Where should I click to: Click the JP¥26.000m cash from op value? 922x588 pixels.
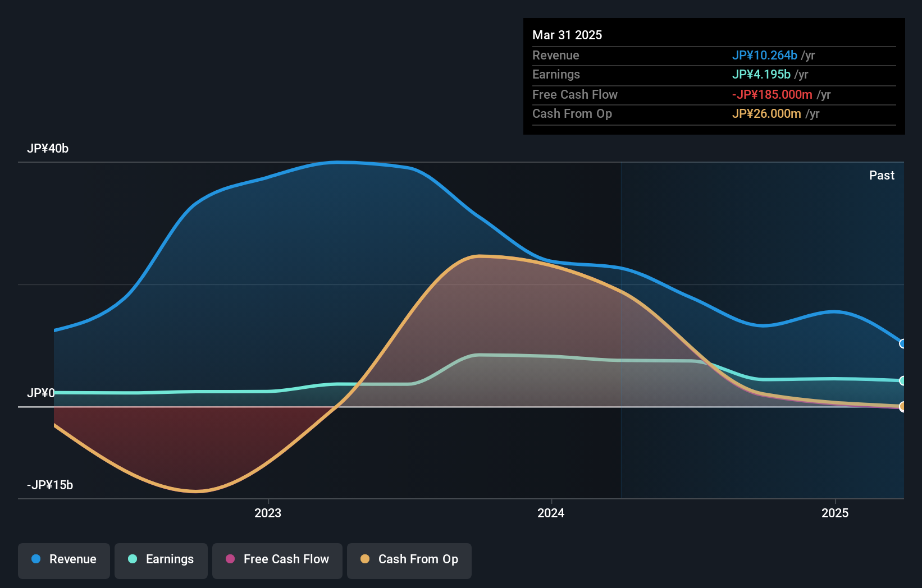click(x=766, y=113)
